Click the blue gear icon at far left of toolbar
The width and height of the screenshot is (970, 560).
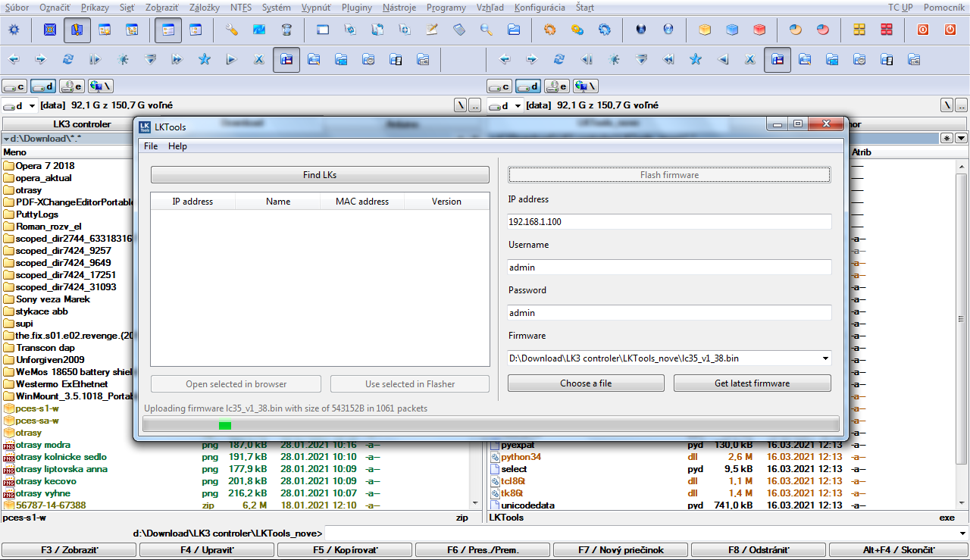(14, 30)
